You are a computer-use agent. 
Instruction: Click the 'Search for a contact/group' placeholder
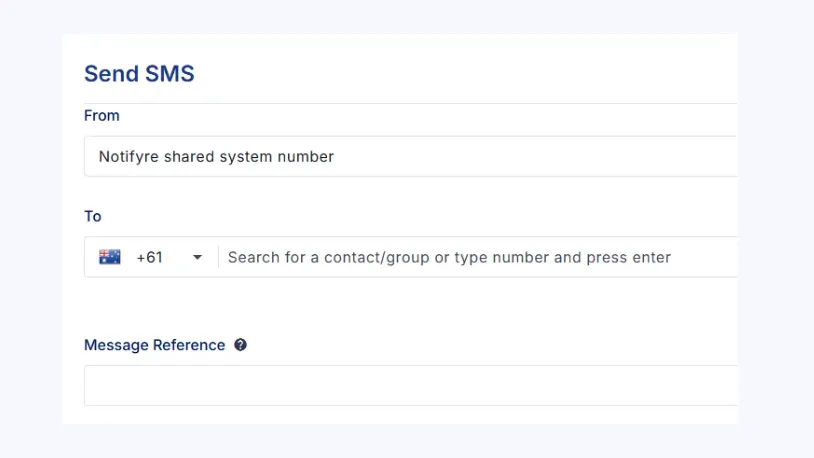pos(328,257)
